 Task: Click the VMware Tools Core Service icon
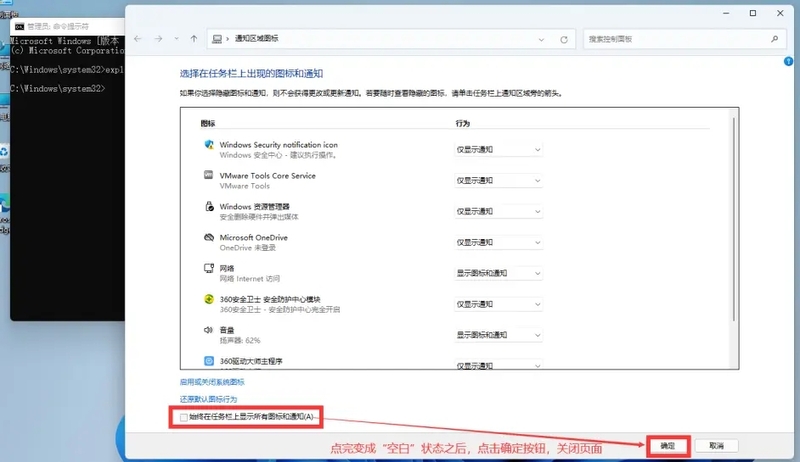pyautogui.click(x=209, y=175)
